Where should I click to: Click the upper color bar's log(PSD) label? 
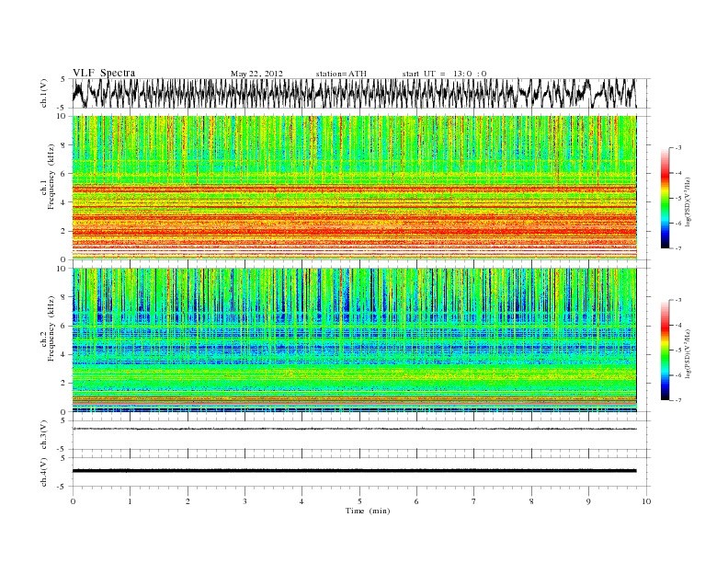point(688,201)
